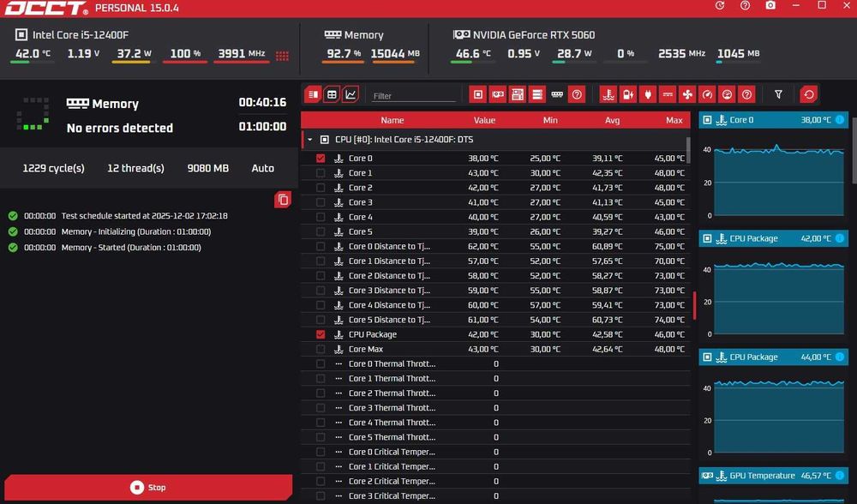Select the Core 3 Critical Temperature row
The height and width of the screenshot is (504, 857).
[494, 495]
